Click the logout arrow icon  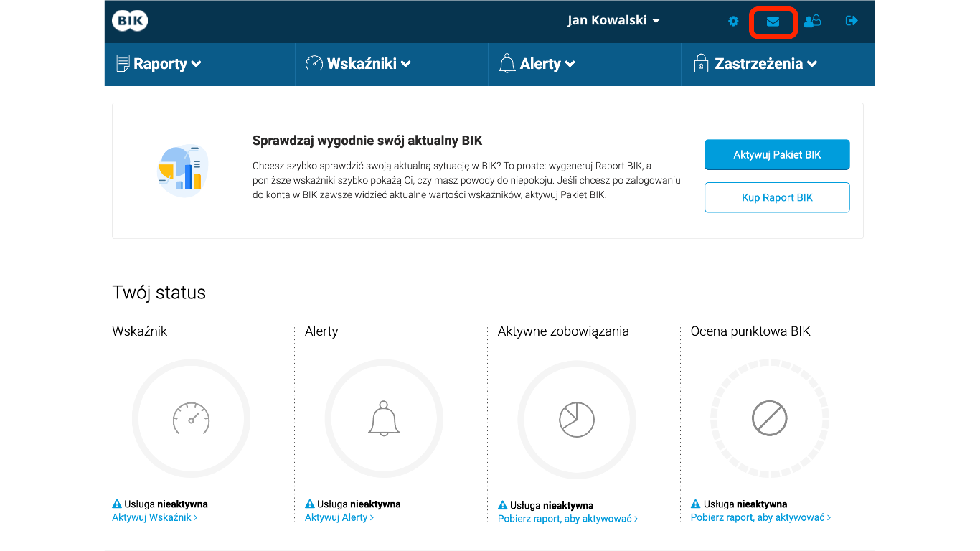click(852, 21)
